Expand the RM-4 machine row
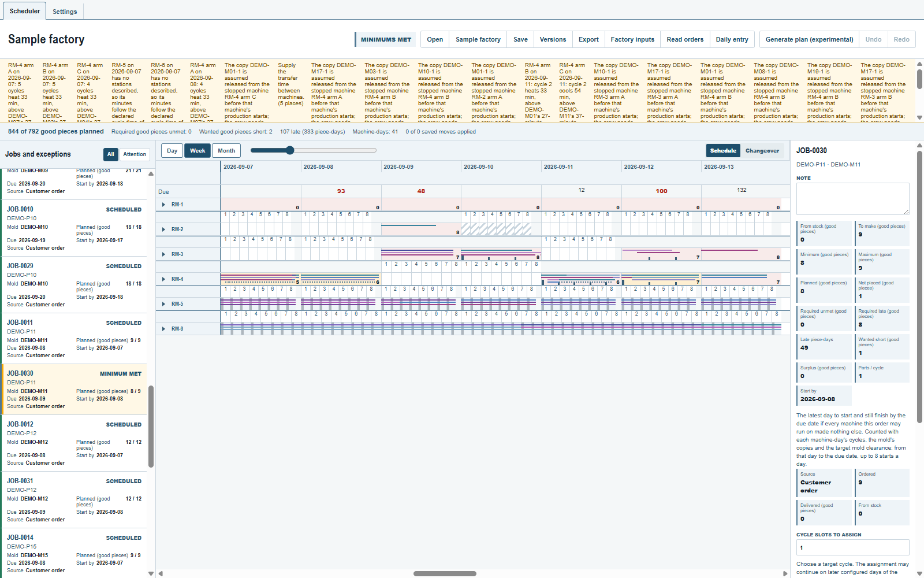This screenshot has width=924, height=578. [164, 279]
